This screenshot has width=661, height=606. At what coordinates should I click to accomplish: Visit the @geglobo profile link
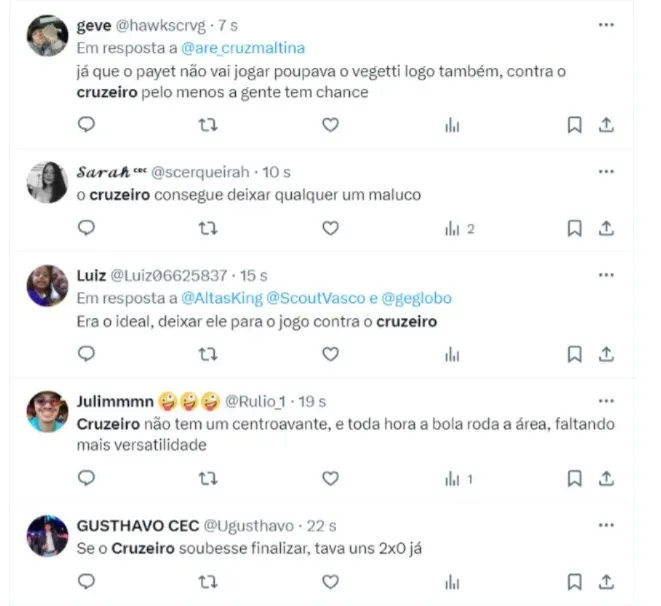(x=416, y=298)
